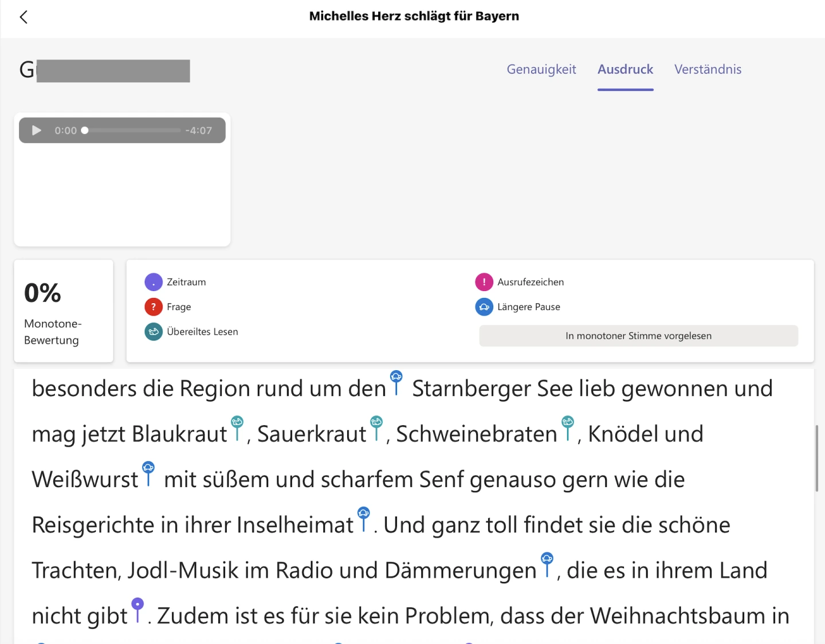Toggle the Übereiltes Lesen legend filter
Viewport: 825px width, 644px height.
pyautogui.click(x=154, y=332)
